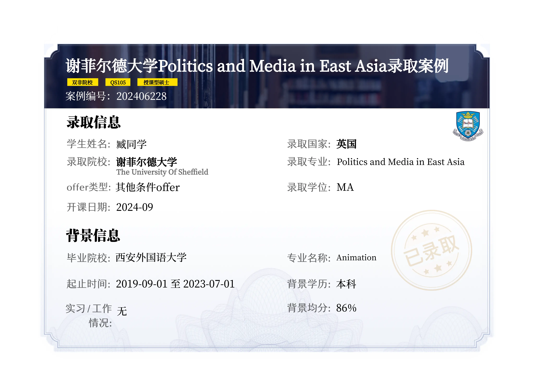Click the 背景信息 section heading
The height and width of the screenshot is (392, 534).
[x=93, y=236]
